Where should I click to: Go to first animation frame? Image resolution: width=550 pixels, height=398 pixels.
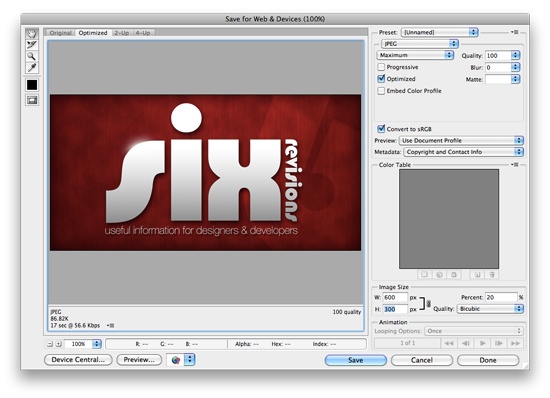(449, 343)
